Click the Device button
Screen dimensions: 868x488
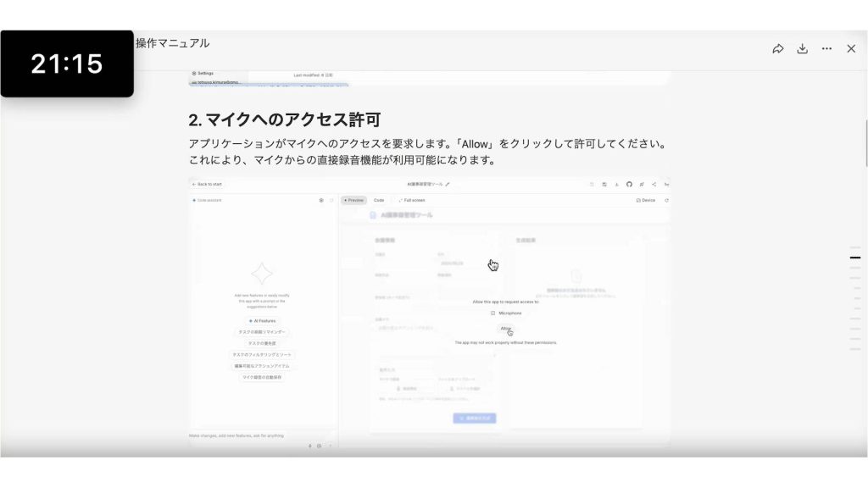tap(646, 200)
